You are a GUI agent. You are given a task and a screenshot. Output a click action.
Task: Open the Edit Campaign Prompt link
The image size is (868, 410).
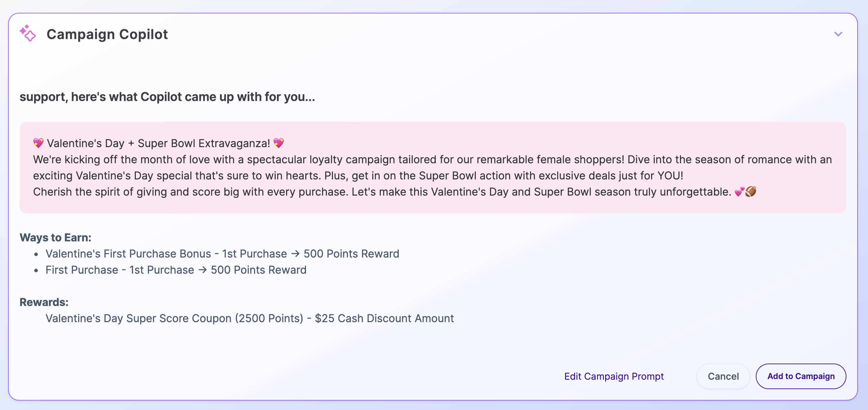click(x=614, y=376)
